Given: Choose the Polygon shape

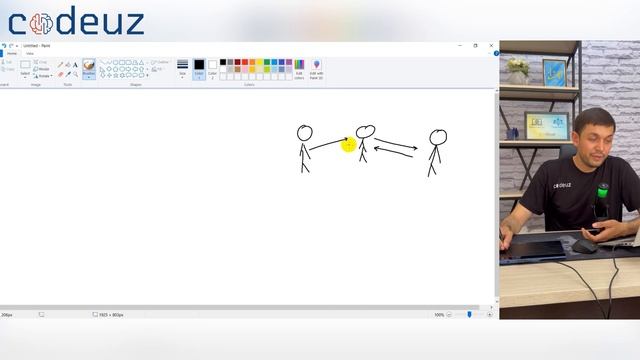Looking at the screenshot, I should [135, 62].
